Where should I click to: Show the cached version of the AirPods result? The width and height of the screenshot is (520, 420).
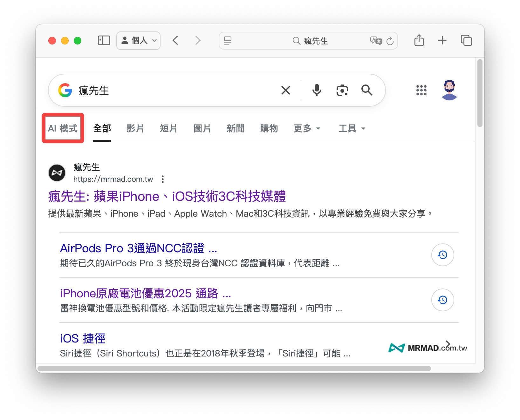(x=442, y=255)
